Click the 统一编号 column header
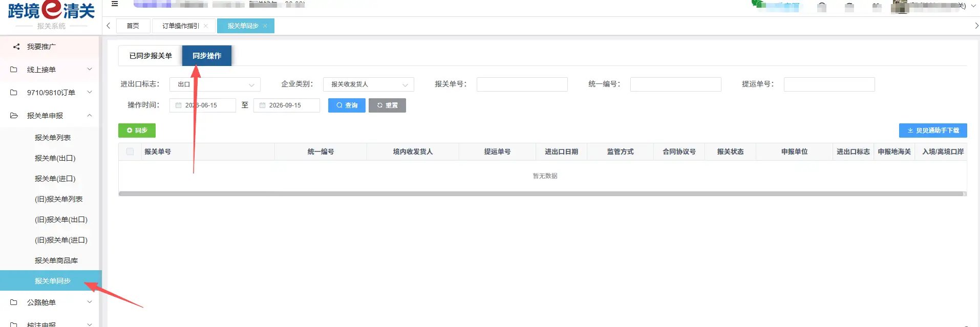The width and height of the screenshot is (980, 327). [x=321, y=151]
